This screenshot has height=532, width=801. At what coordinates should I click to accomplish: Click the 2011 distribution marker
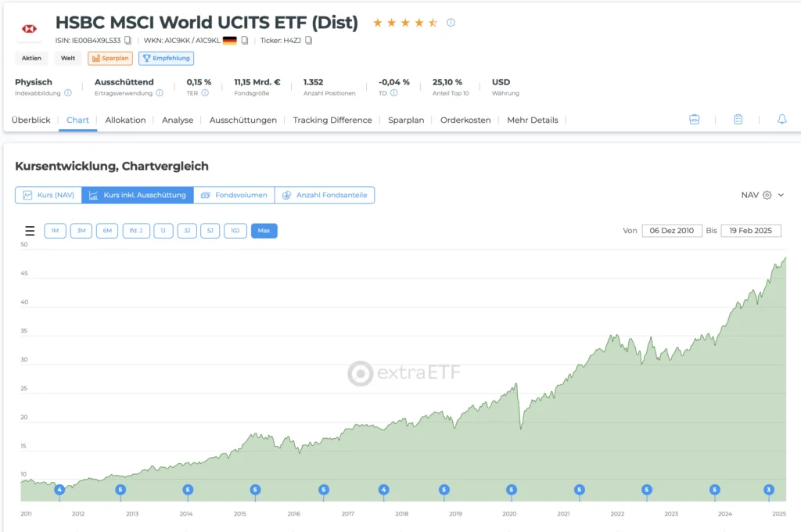click(x=59, y=490)
